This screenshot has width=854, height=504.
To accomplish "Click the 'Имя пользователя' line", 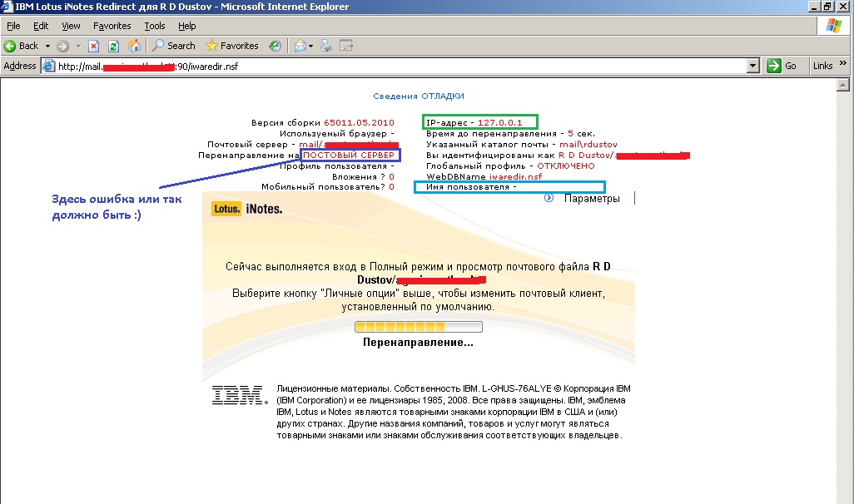I will 471,187.
